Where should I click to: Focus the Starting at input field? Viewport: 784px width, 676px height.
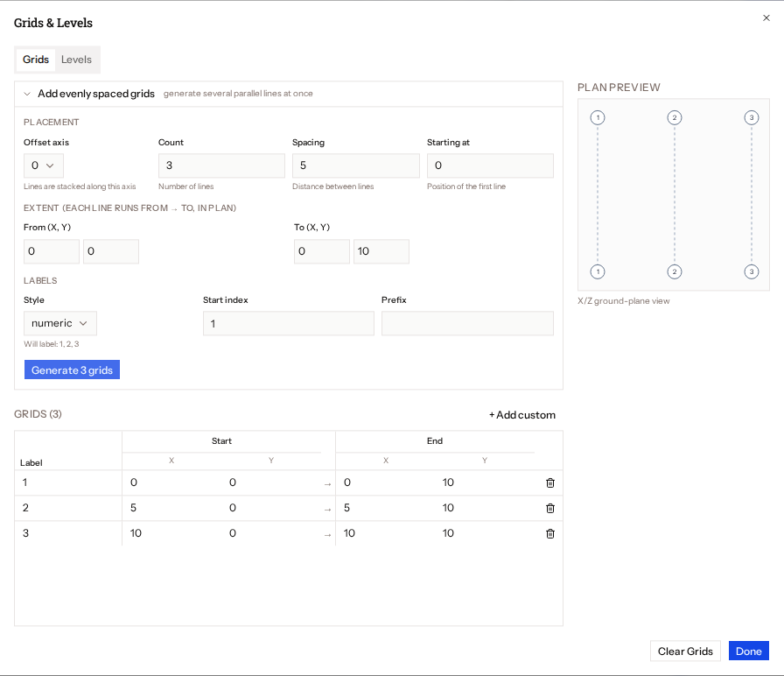(490, 165)
